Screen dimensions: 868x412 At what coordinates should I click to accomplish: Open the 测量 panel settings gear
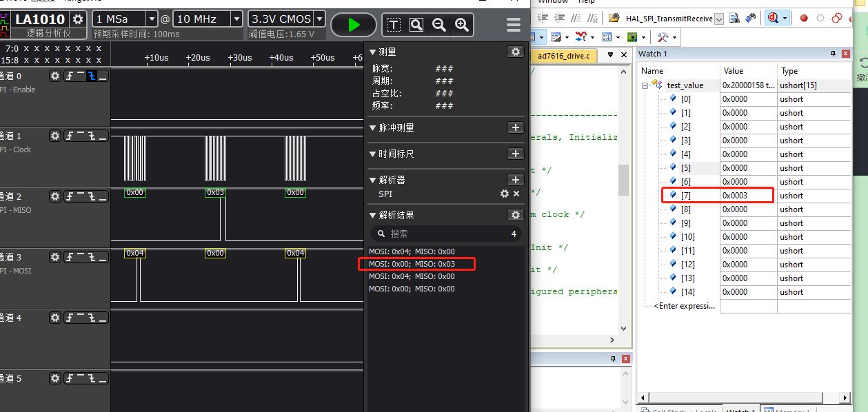[516, 51]
